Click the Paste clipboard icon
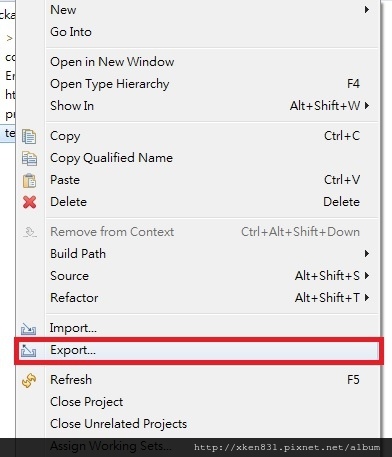The height and width of the screenshot is (457, 392). pos(29,180)
